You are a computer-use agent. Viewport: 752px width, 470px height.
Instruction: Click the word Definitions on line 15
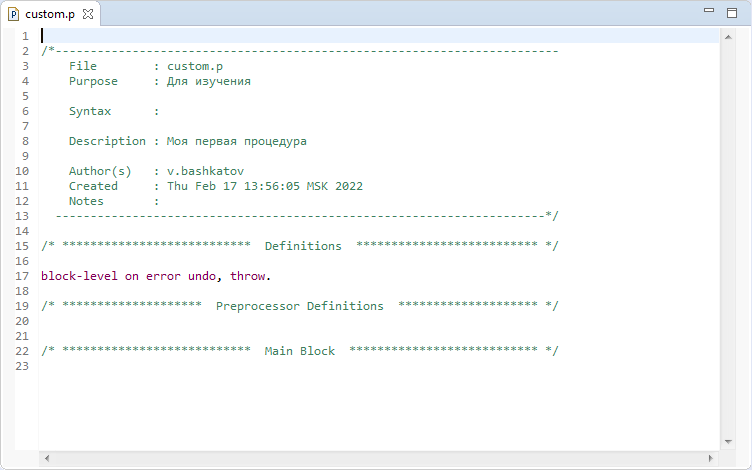[x=303, y=246]
